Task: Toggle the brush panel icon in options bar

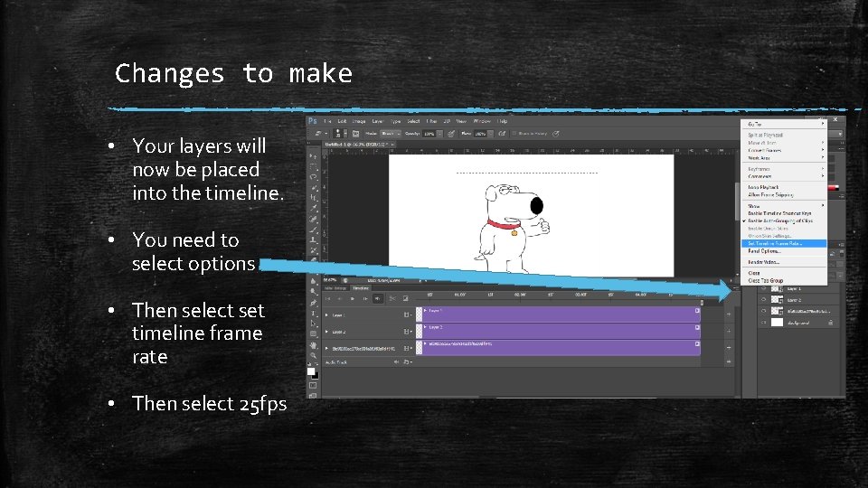Action: pyautogui.click(x=356, y=134)
